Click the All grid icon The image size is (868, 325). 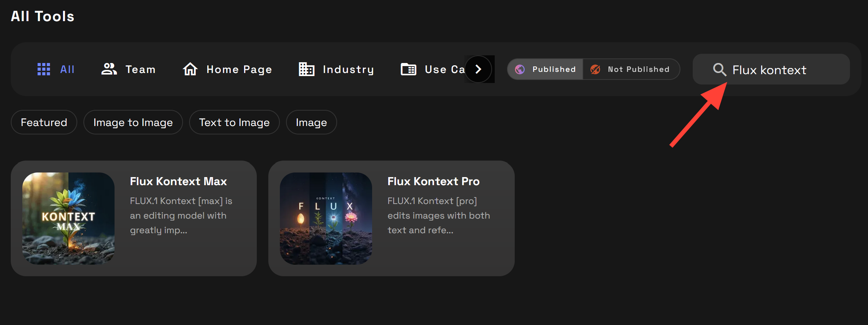[44, 69]
